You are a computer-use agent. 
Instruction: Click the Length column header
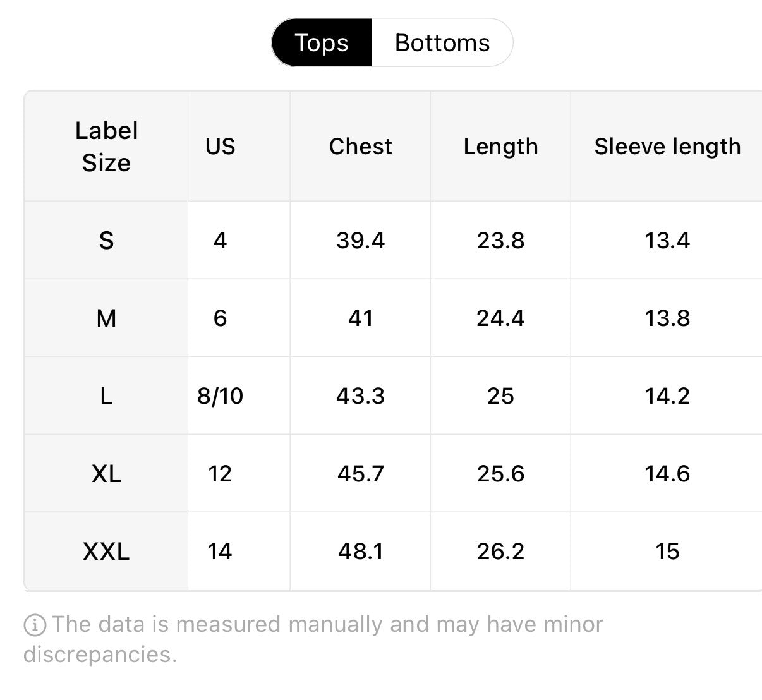[500, 147]
